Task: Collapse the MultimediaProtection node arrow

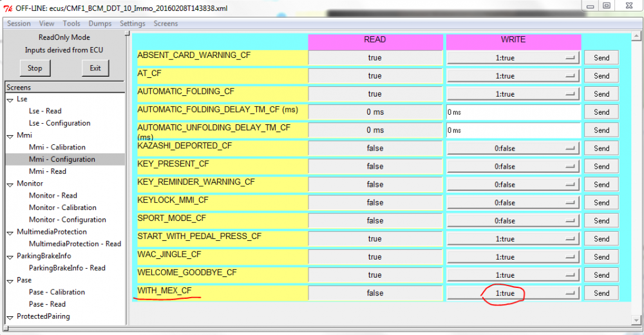Action: pos(10,233)
